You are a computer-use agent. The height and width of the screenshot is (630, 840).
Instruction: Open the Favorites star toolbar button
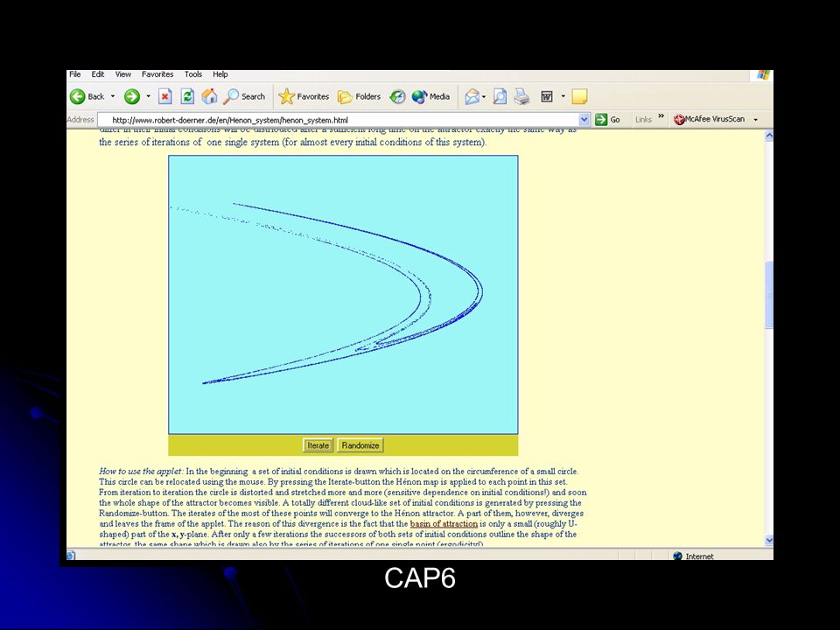pyautogui.click(x=304, y=96)
